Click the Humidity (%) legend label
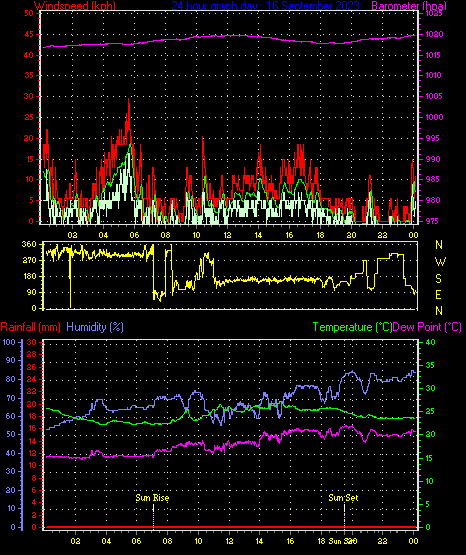466x555 pixels. click(x=95, y=327)
